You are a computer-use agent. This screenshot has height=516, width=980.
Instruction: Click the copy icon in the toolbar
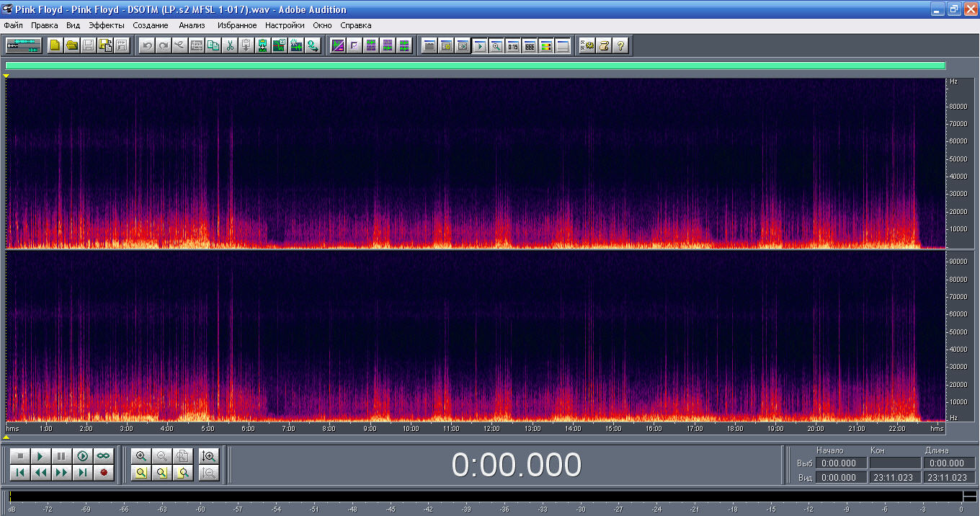[x=213, y=45]
